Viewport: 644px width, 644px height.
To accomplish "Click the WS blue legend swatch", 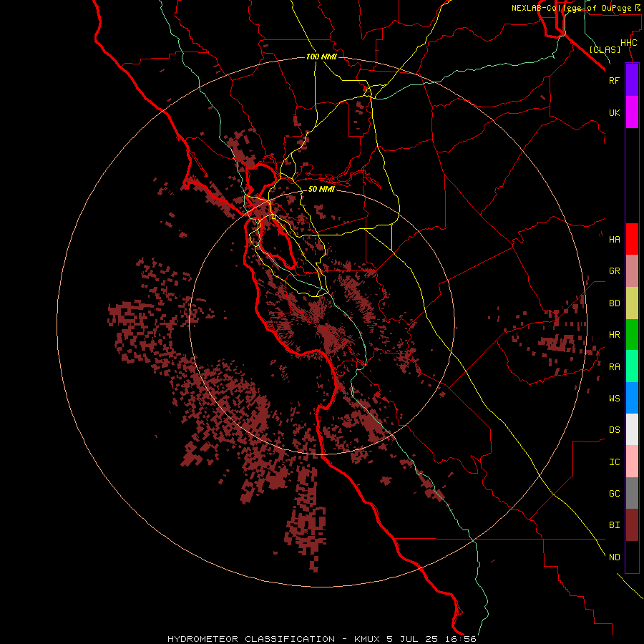I will tap(632, 398).
